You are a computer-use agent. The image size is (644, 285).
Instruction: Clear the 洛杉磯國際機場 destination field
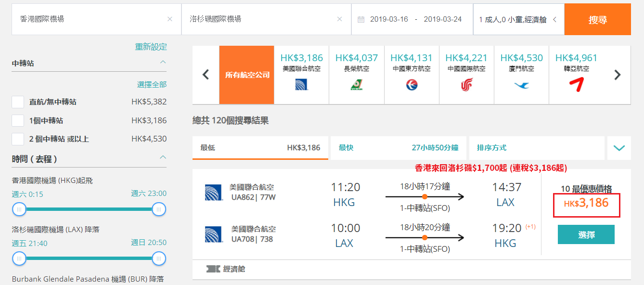tap(340, 19)
